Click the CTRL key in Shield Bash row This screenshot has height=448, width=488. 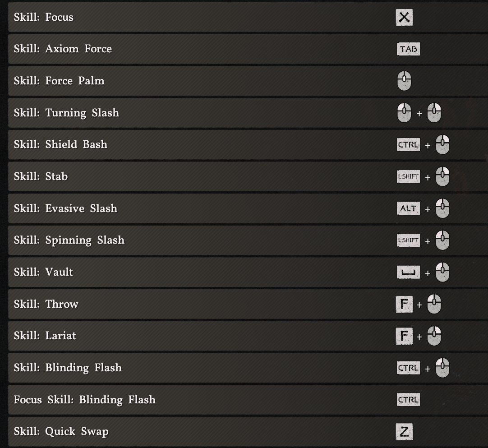(408, 145)
